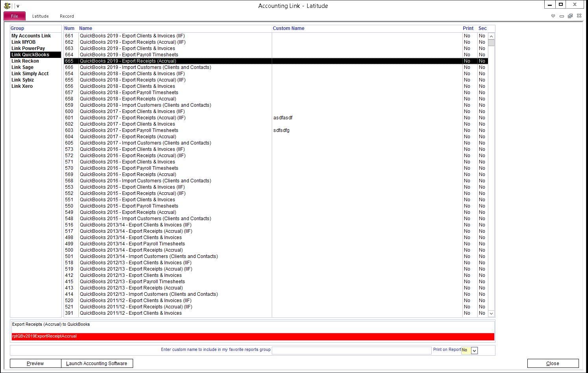Screen dimensions: 588x373
Task: Select row 666 QuickBooks 2019 Import Customers
Action: 276,67
